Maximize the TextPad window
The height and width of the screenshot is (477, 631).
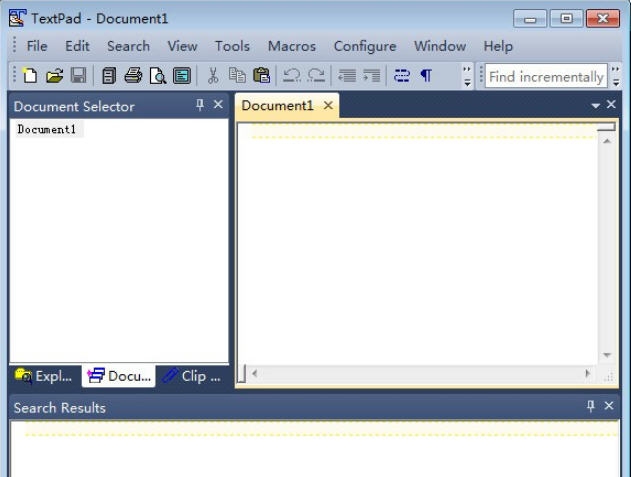[566, 19]
